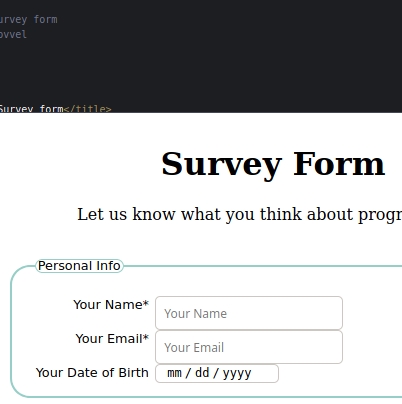Place cursor on 'urvey form' comment line
This screenshot has height=404, width=402.
click(29, 20)
